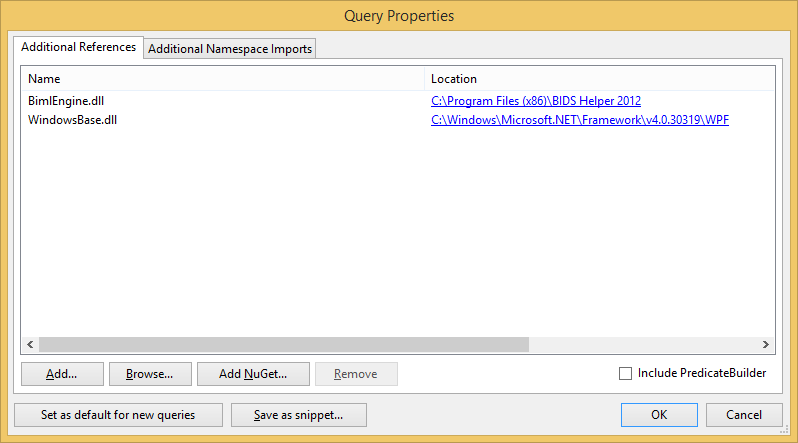
Task: Switch to the Additional Namespace Imports tab
Action: tap(230, 49)
